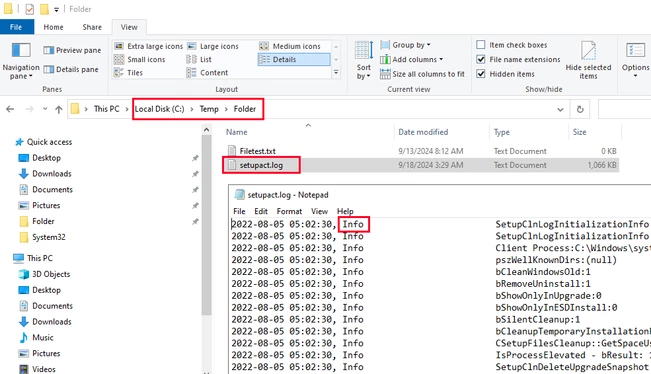
Task: Open the recent locations dropdown
Action: coord(45,109)
